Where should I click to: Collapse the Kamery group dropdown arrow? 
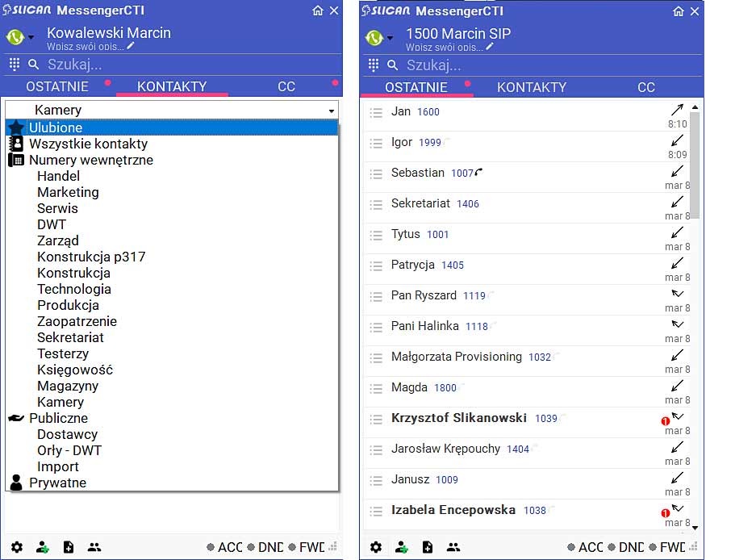(x=331, y=111)
